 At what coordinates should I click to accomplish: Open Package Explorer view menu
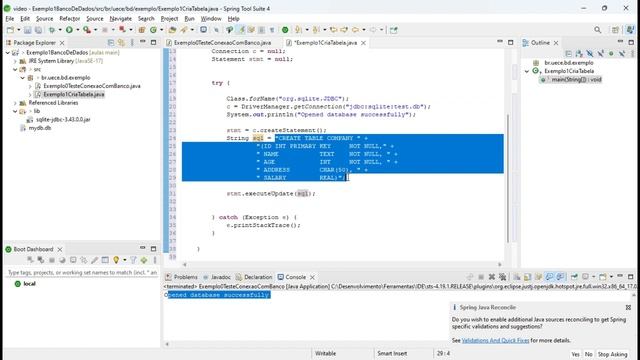[132, 42]
